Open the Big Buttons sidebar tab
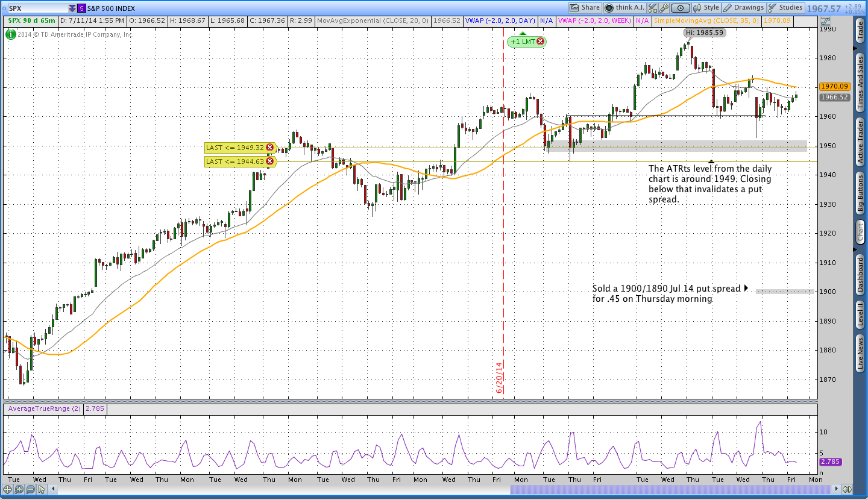 click(860, 193)
